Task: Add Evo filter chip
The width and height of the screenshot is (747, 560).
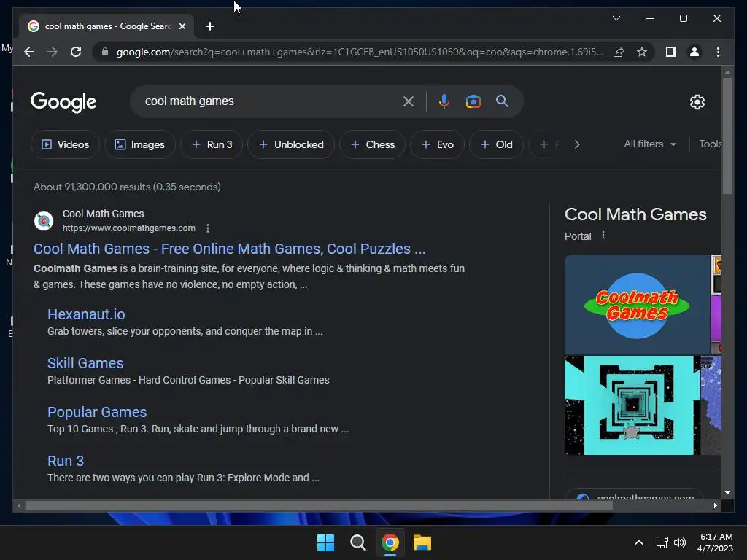Action: (437, 144)
